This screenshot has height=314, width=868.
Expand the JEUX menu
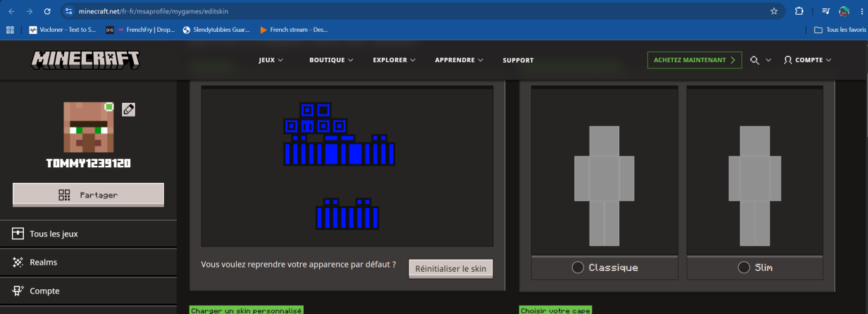pos(271,60)
